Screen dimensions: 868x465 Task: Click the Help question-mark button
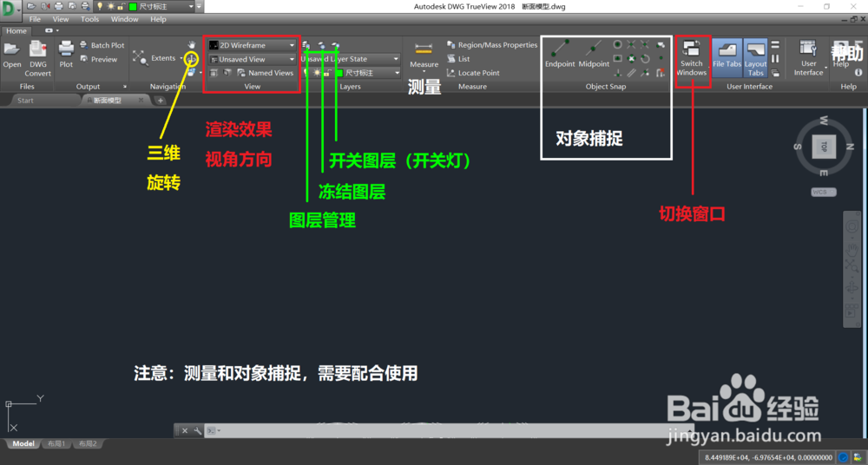click(842, 54)
